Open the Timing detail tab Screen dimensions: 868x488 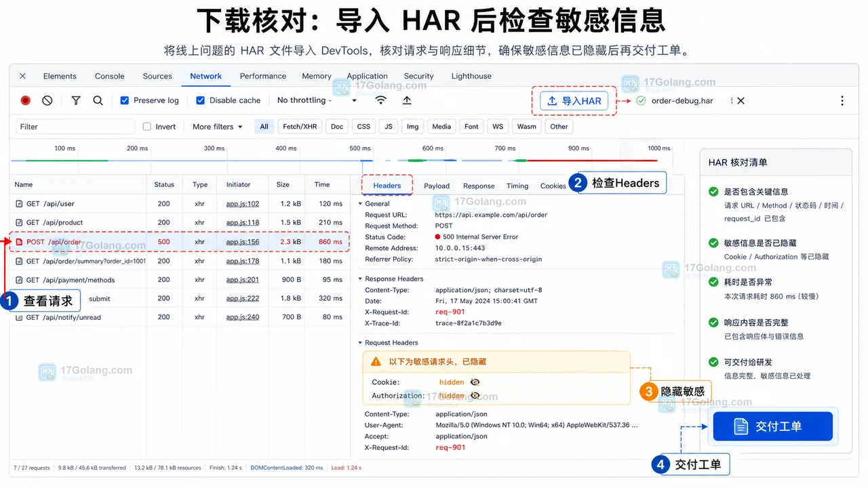(517, 186)
